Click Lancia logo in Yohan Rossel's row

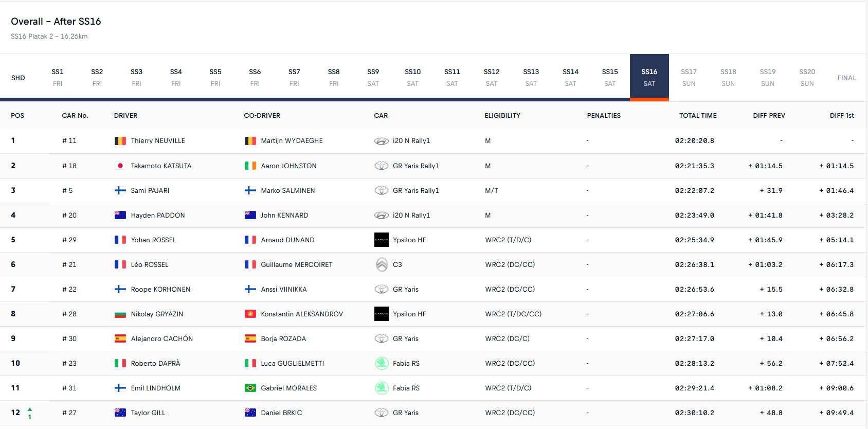click(x=381, y=240)
